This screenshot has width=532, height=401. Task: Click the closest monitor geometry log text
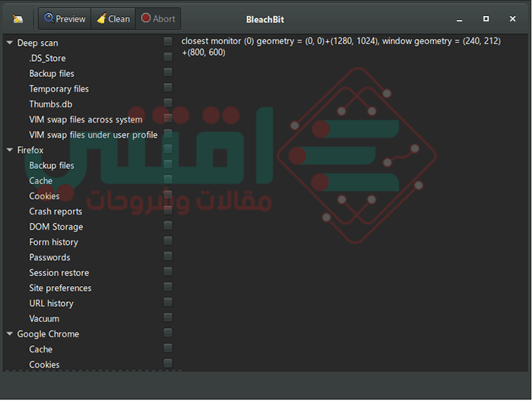coord(341,46)
